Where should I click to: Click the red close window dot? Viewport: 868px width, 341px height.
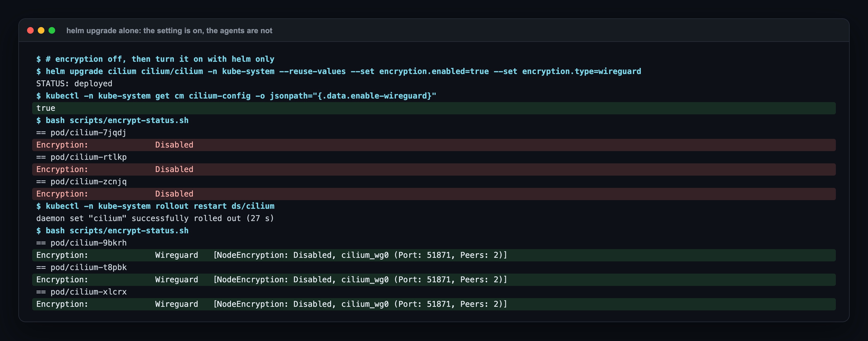30,31
